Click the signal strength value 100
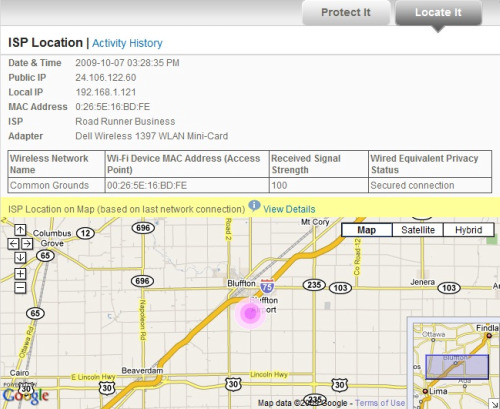This screenshot has width=500, height=409. [319, 185]
